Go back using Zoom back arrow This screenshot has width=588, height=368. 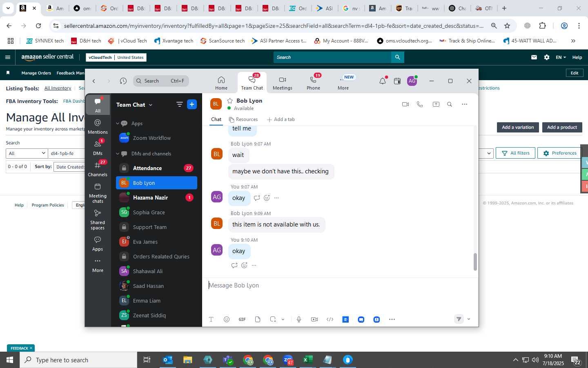pyautogui.click(x=94, y=81)
